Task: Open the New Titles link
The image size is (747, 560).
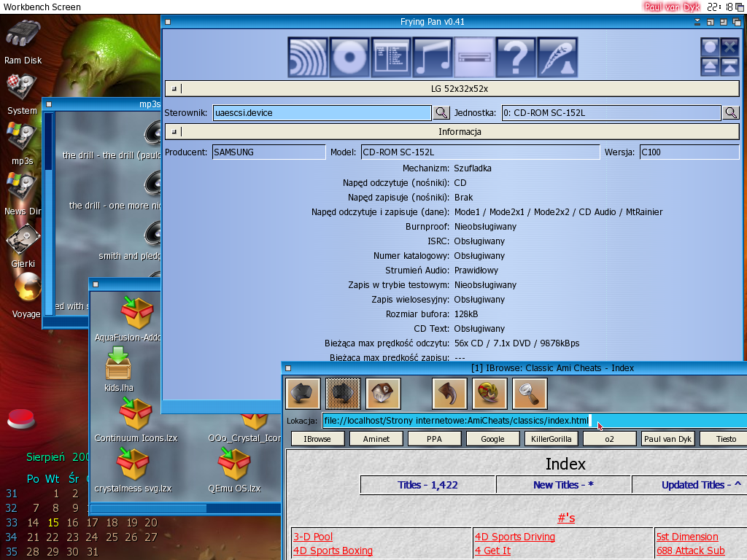Action: click(564, 485)
